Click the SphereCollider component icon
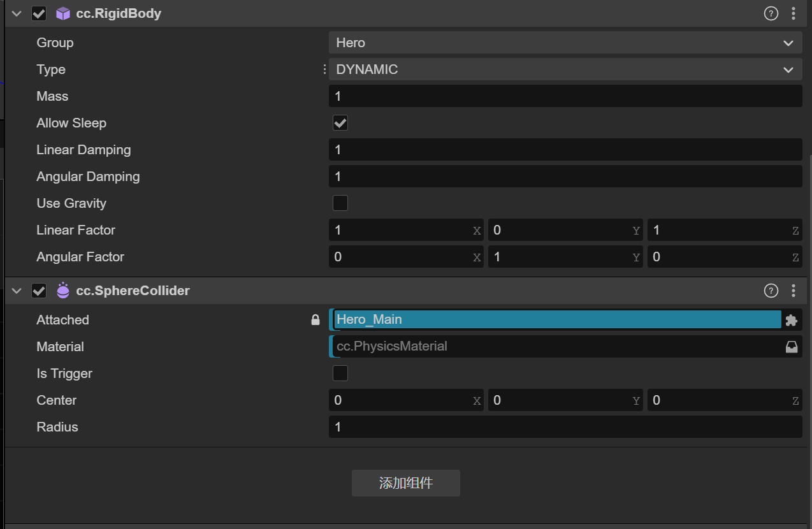Image resolution: width=812 pixels, height=529 pixels. click(62, 291)
